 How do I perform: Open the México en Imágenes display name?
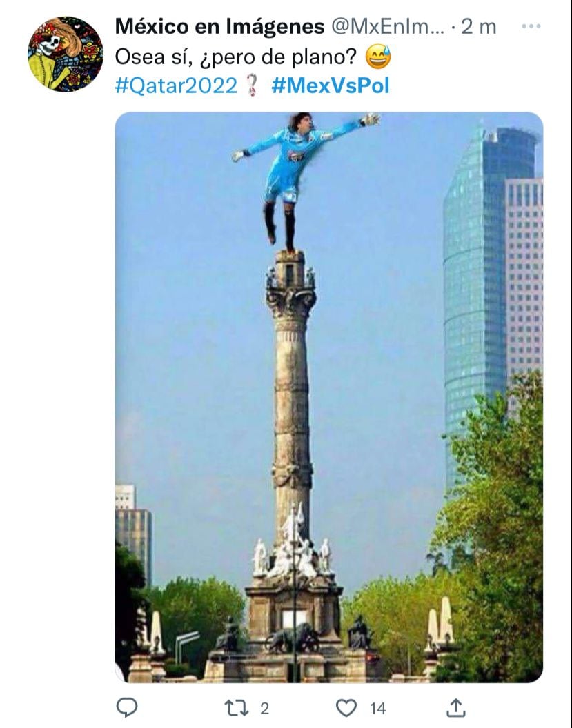click(x=220, y=26)
